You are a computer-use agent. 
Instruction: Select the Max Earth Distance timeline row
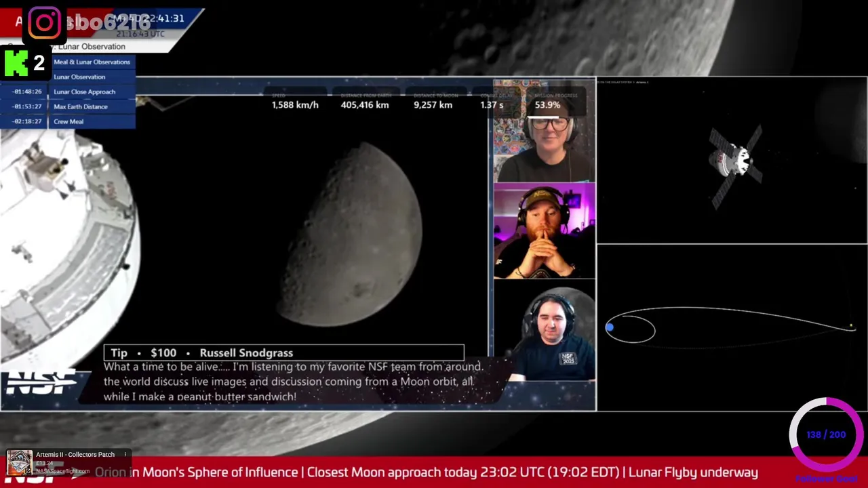point(68,106)
